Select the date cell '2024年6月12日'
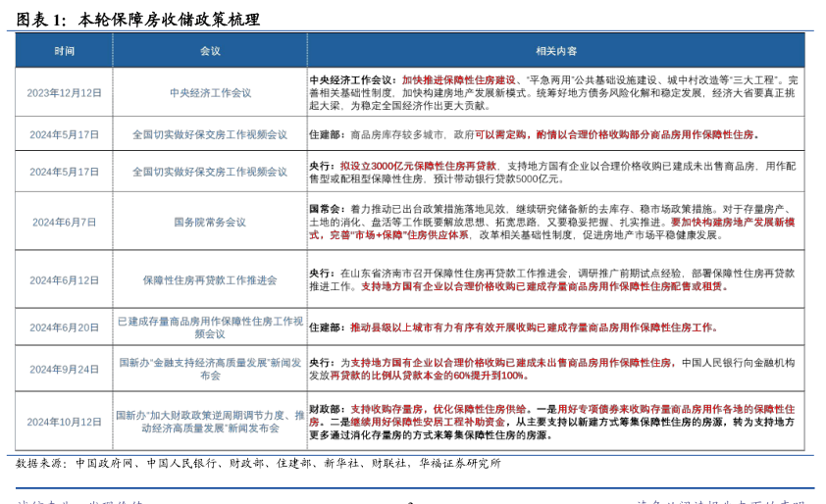826x504 pixels. tap(65, 280)
